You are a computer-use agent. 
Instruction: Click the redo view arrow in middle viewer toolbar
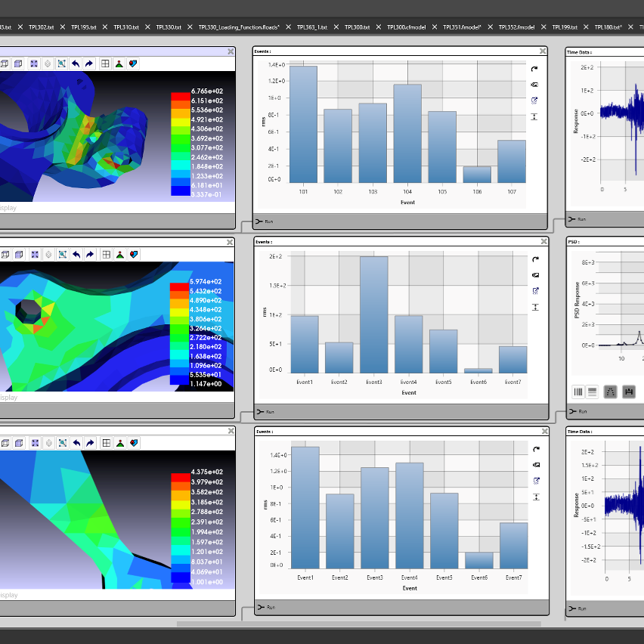coord(90,255)
